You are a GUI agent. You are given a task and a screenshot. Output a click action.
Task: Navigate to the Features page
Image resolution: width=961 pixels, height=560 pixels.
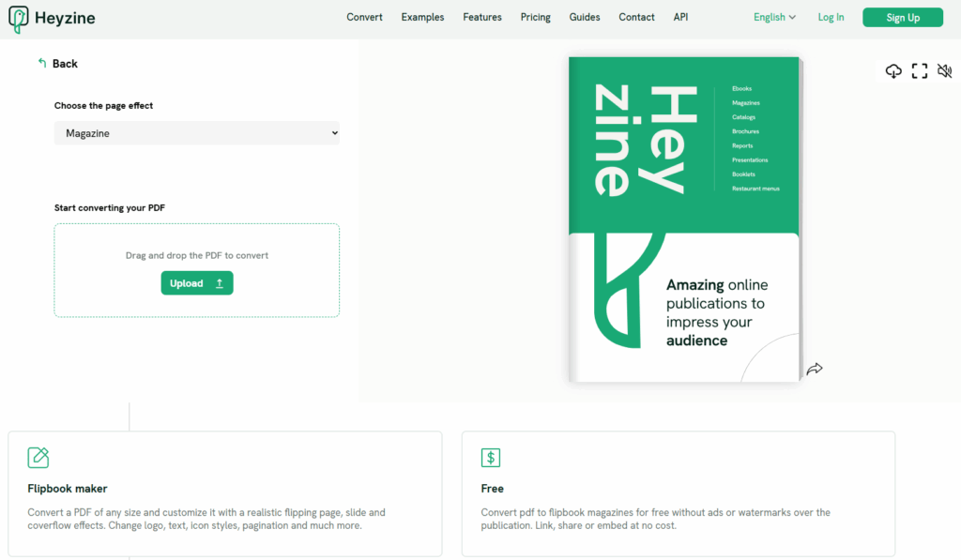click(x=482, y=17)
